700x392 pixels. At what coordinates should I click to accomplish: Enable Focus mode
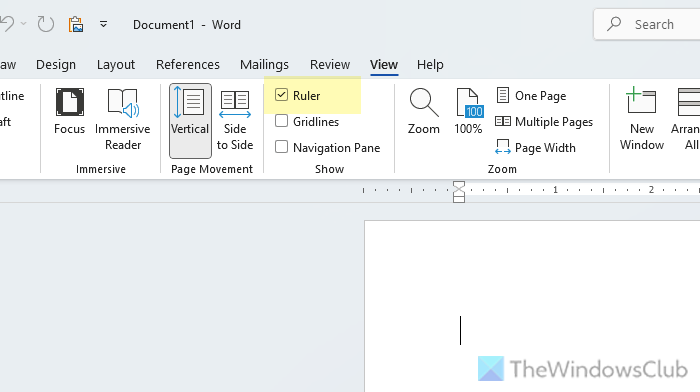tap(69, 112)
